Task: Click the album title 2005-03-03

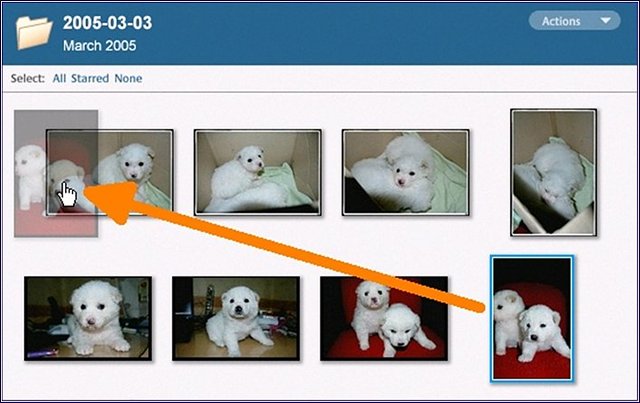Action: (x=107, y=23)
